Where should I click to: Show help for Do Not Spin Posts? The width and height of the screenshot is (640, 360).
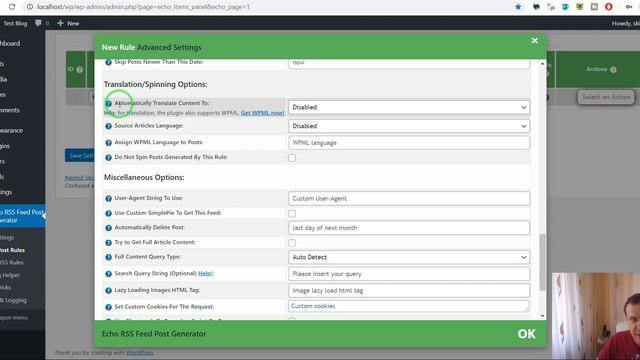(x=109, y=158)
